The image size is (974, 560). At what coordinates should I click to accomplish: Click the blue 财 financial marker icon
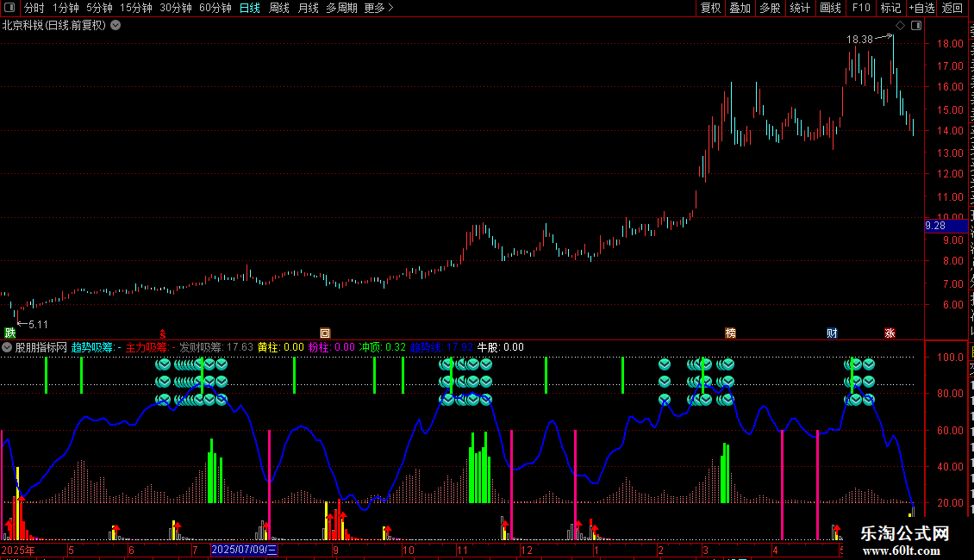(833, 333)
